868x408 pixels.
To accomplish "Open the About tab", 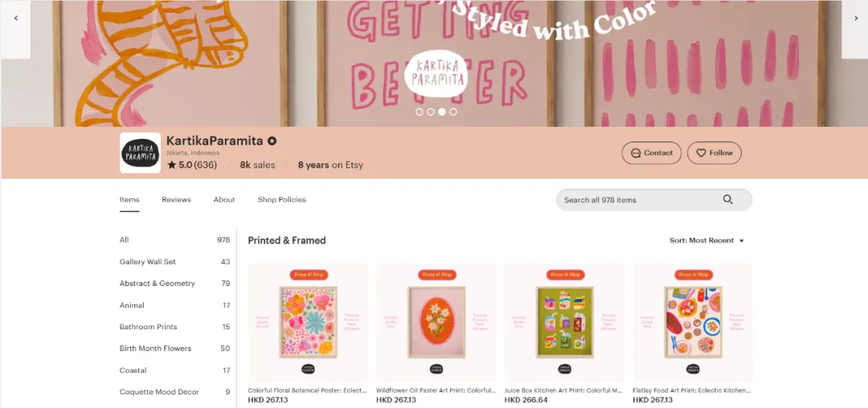I will coord(224,200).
